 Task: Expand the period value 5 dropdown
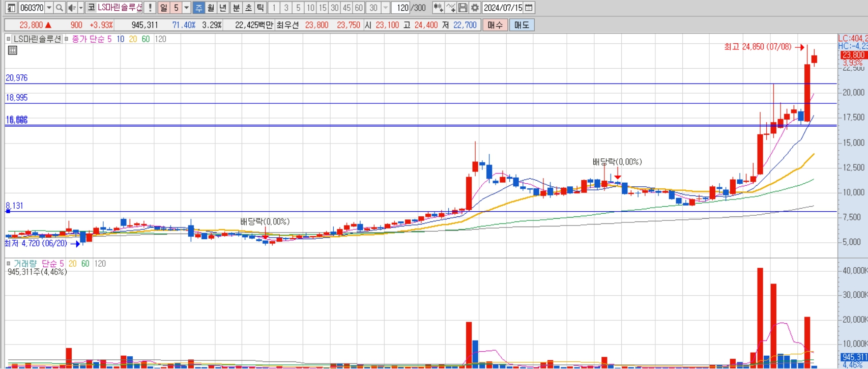click(x=187, y=8)
